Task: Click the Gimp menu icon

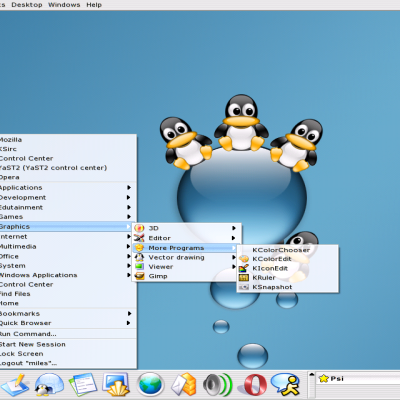Action: pos(139,276)
